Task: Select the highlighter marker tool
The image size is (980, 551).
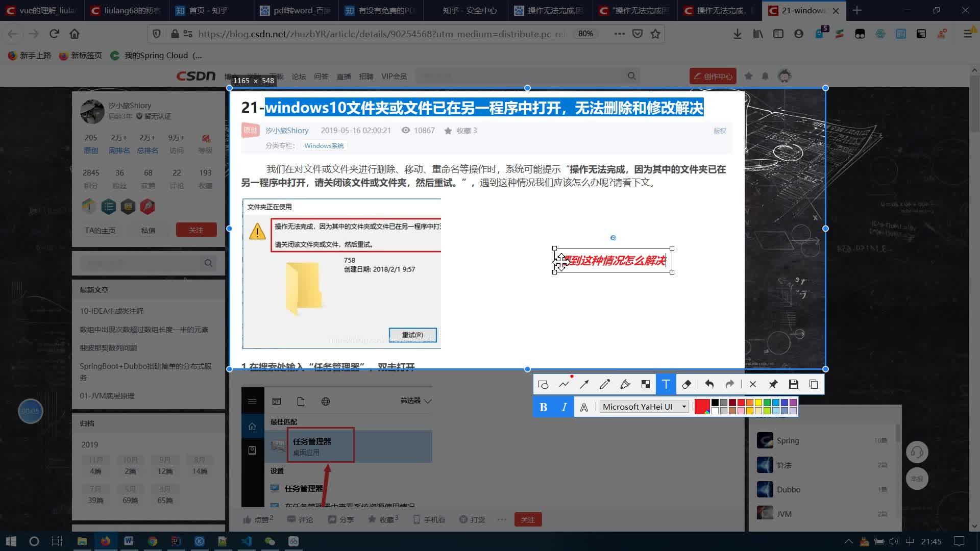Action: pos(625,384)
